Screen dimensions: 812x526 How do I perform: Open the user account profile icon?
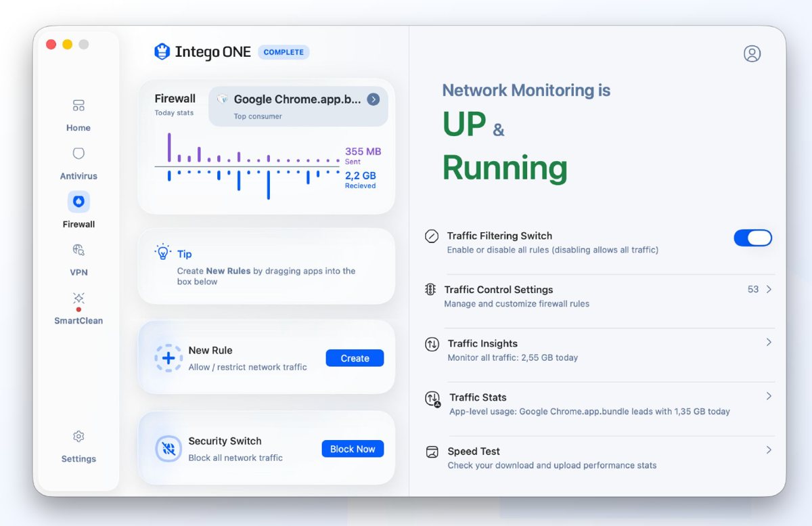coord(752,53)
